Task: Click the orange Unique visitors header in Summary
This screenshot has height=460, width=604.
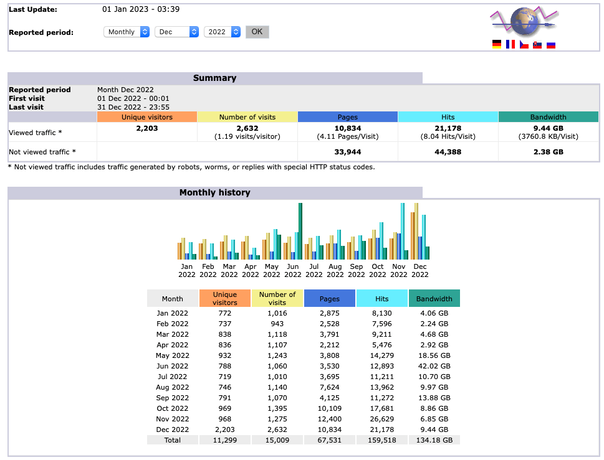Action: click(147, 117)
